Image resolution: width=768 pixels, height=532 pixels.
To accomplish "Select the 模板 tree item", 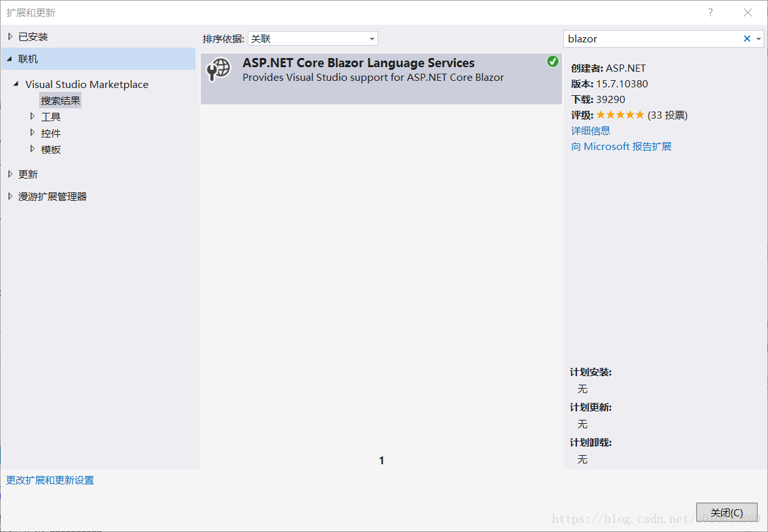I will (x=51, y=149).
